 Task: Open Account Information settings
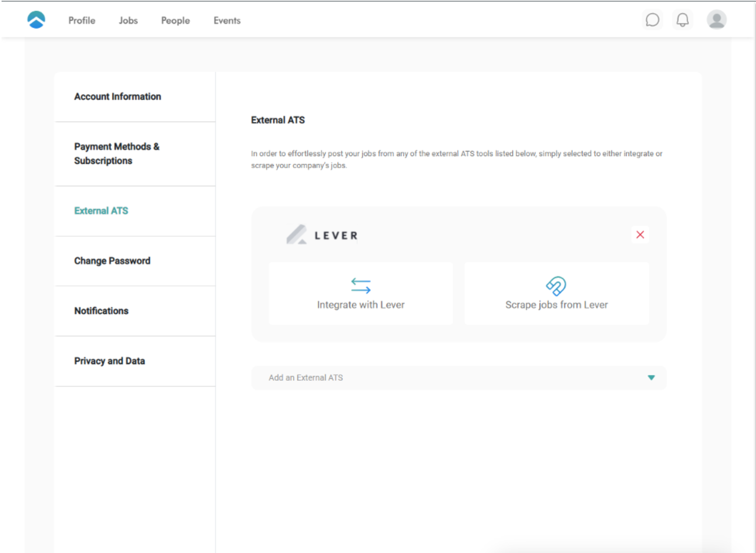pyautogui.click(x=117, y=96)
